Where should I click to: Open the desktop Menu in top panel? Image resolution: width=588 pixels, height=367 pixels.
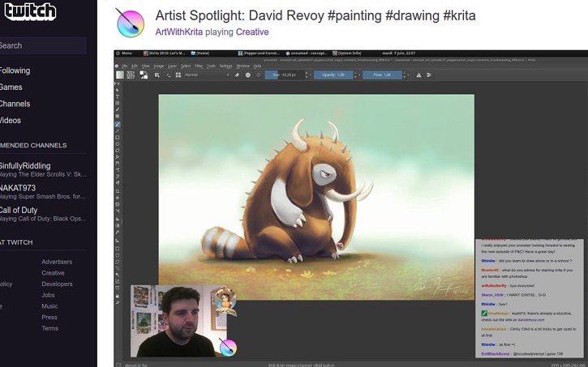[x=125, y=53]
